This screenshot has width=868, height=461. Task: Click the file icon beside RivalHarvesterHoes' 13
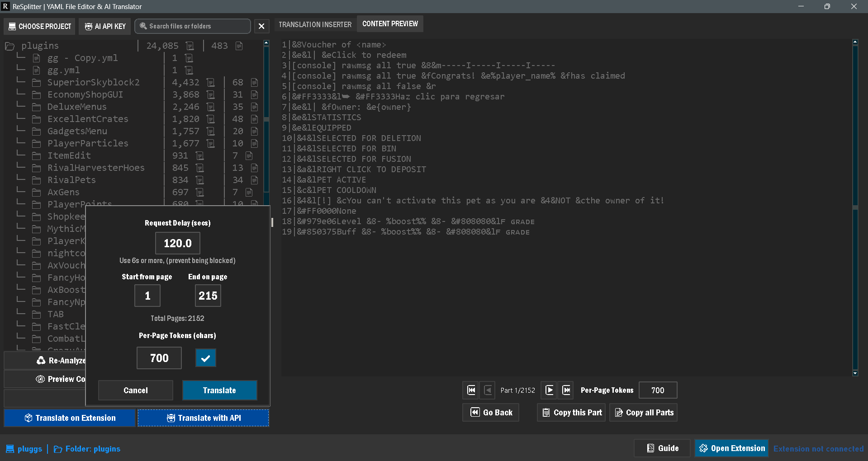[x=255, y=168]
